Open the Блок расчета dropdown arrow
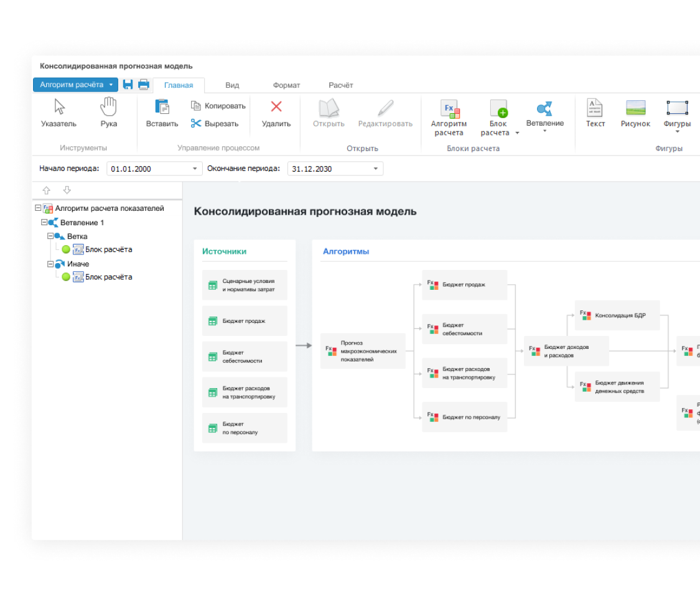The height and width of the screenshot is (612, 700). pyautogui.click(x=518, y=133)
